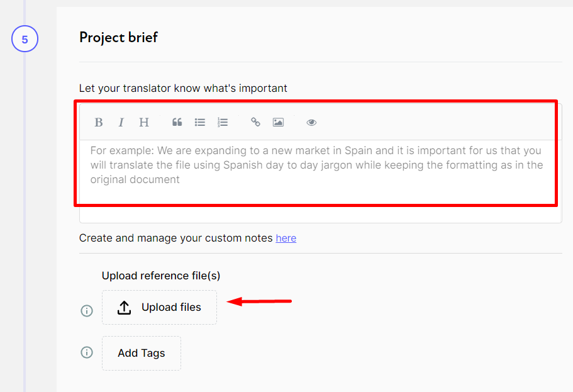573x392 pixels.
Task: Click the 'Create and manage your custom notes' text
Action: pos(176,238)
